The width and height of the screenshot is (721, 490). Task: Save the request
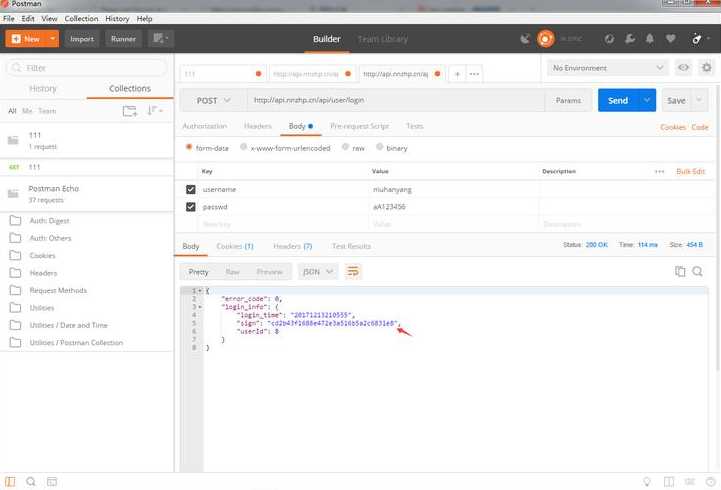676,100
